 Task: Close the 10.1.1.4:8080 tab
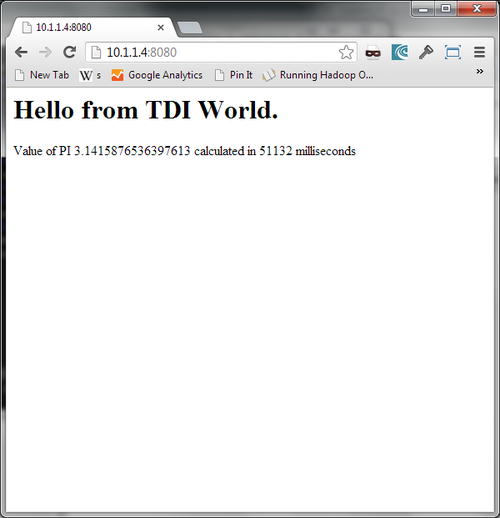pos(161,28)
